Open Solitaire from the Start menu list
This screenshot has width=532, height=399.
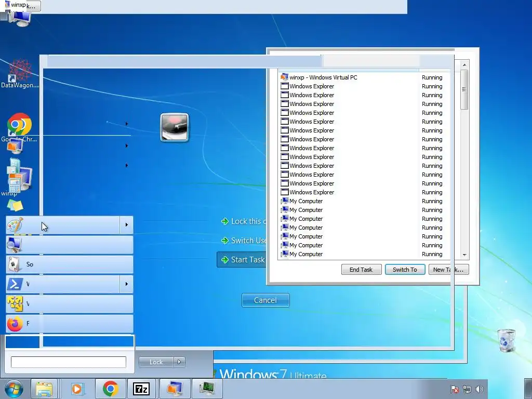coord(70,264)
